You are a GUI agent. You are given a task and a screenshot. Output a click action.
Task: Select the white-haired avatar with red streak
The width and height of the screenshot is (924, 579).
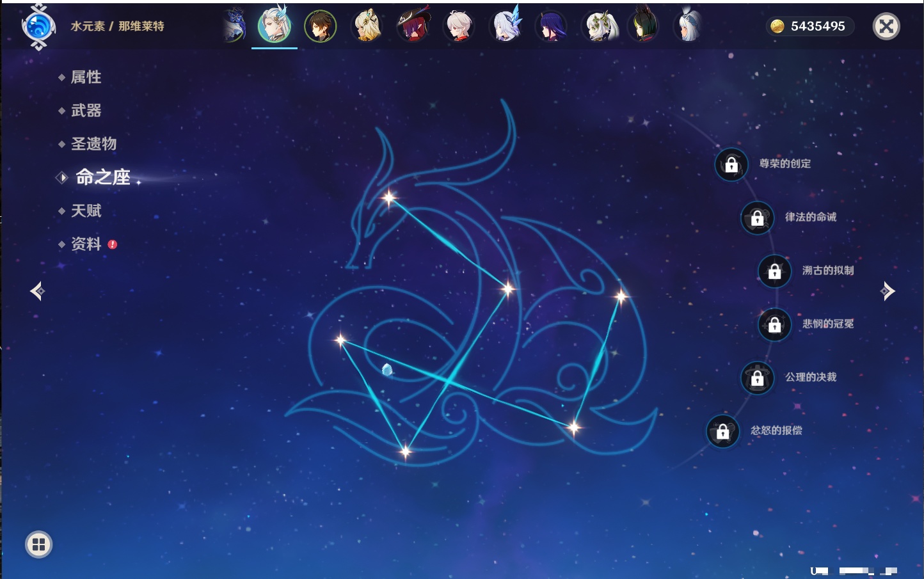coord(459,26)
